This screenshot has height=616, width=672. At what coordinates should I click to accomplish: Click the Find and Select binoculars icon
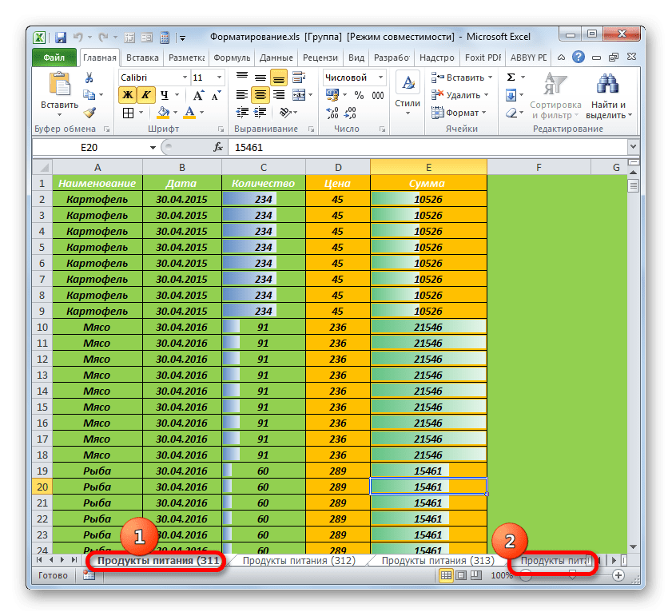607,84
